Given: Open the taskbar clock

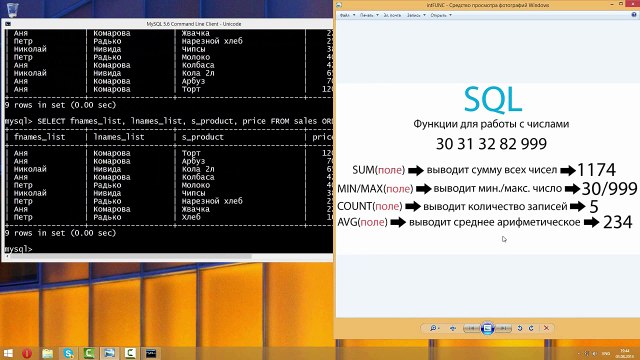Looking at the screenshot, I should (x=624, y=353).
